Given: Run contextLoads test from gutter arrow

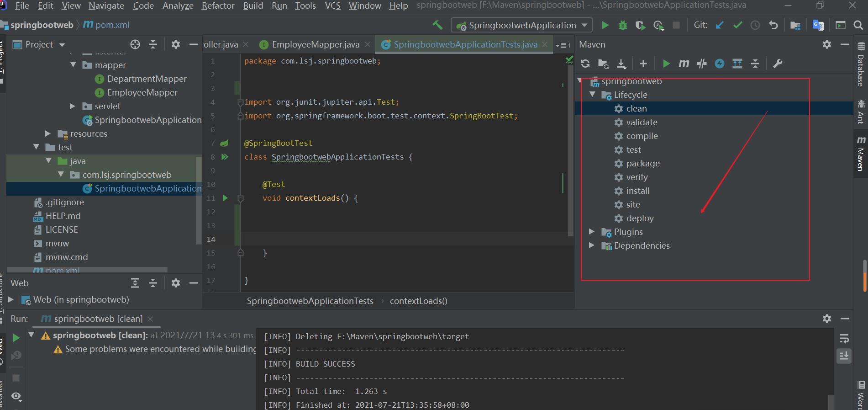Looking at the screenshot, I should coord(225,198).
